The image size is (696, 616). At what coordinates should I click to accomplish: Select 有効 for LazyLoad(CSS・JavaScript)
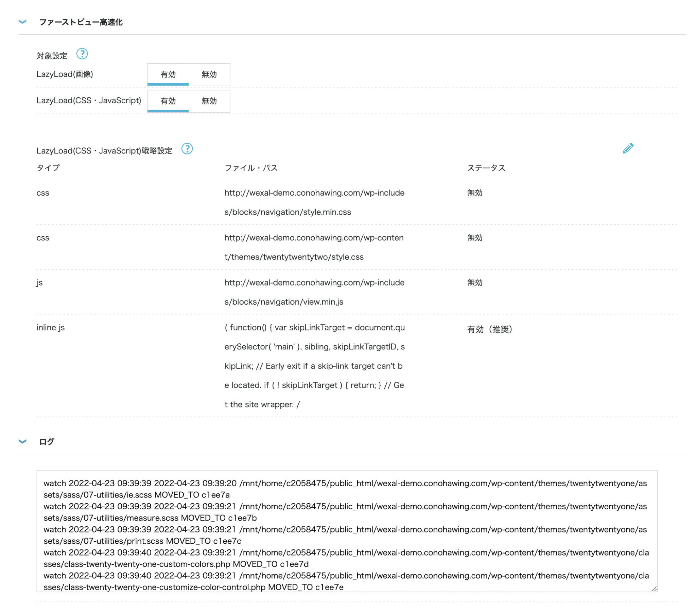[168, 101]
